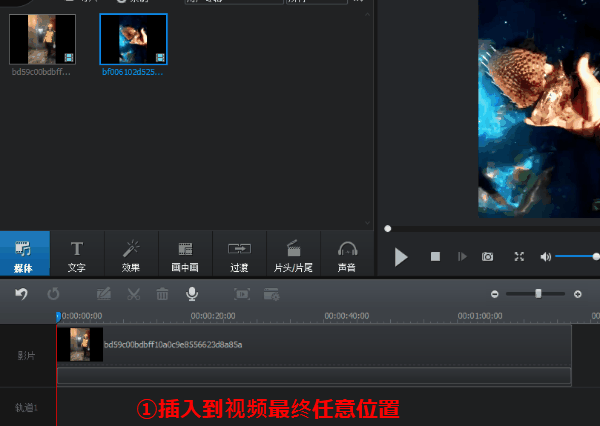Open the 媒体 (Media) tab
This screenshot has width=600, height=426.
coord(24,253)
